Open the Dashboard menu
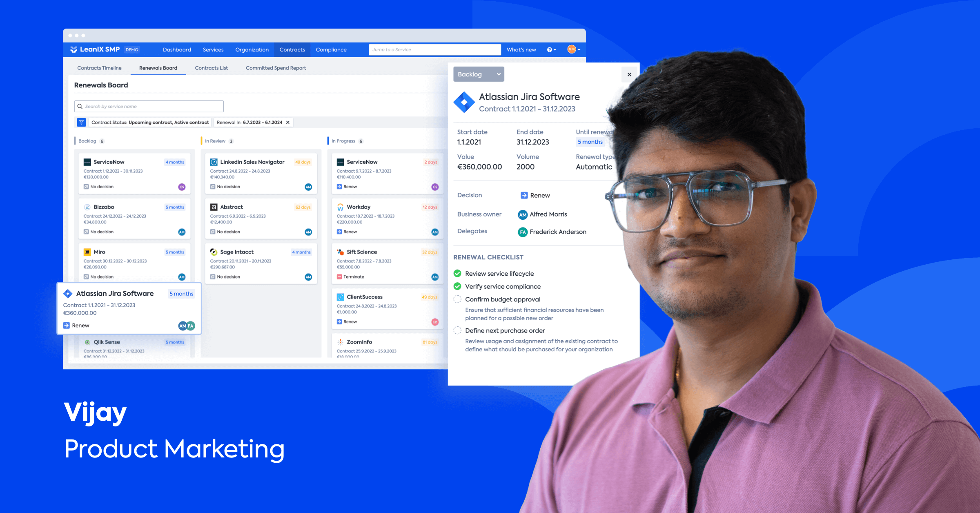This screenshot has height=513, width=980. pyautogui.click(x=177, y=49)
